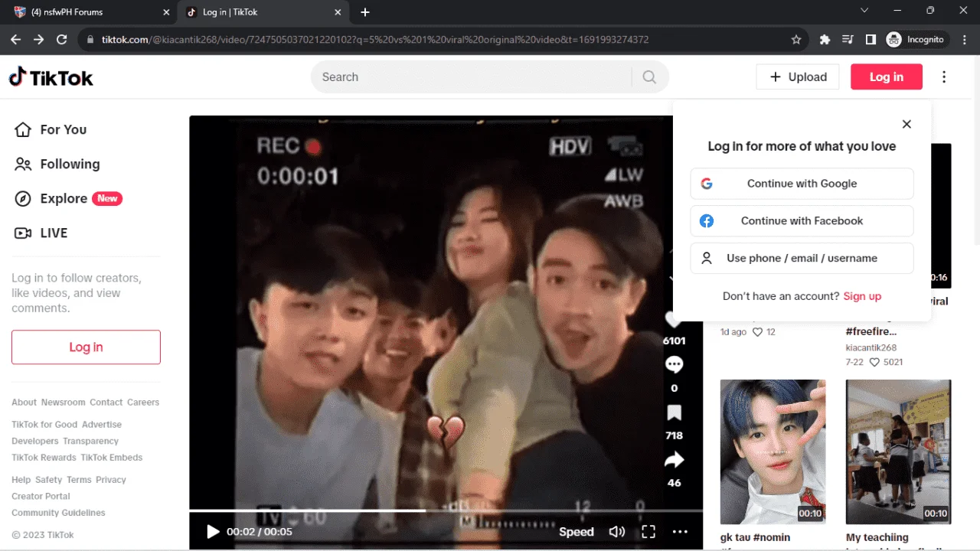
Task: Click the Sign up link
Action: pyautogui.click(x=862, y=296)
